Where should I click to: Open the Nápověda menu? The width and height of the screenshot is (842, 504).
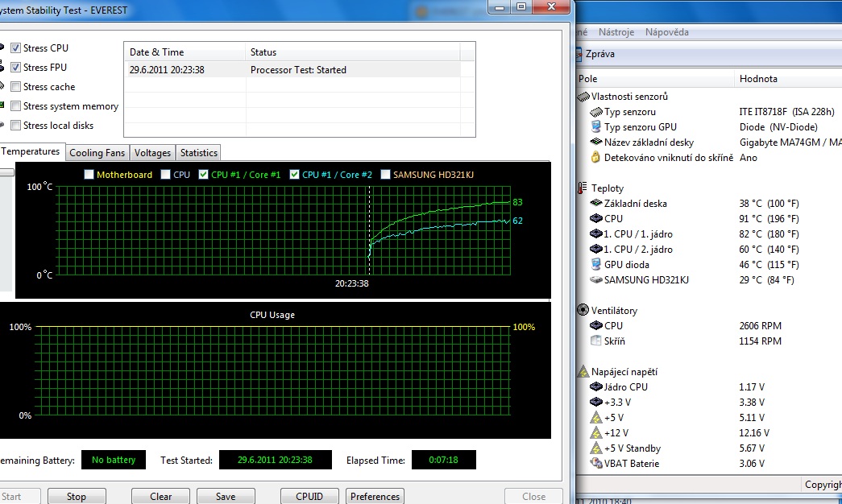pos(667,32)
